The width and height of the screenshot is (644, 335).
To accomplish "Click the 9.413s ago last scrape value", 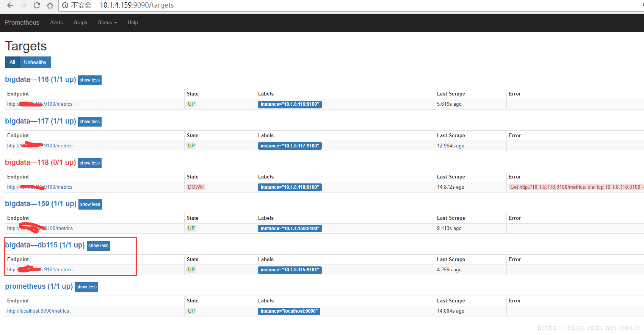I will pyautogui.click(x=449, y=229).
